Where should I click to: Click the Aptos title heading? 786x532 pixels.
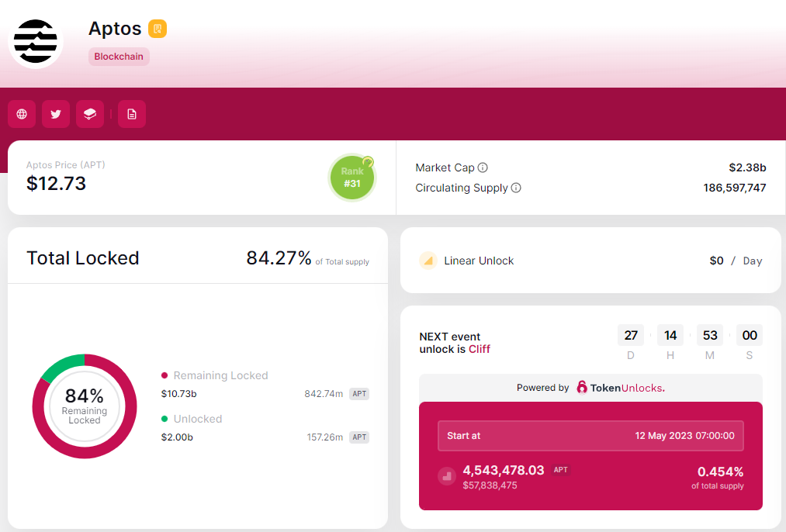tap(115, 29)
